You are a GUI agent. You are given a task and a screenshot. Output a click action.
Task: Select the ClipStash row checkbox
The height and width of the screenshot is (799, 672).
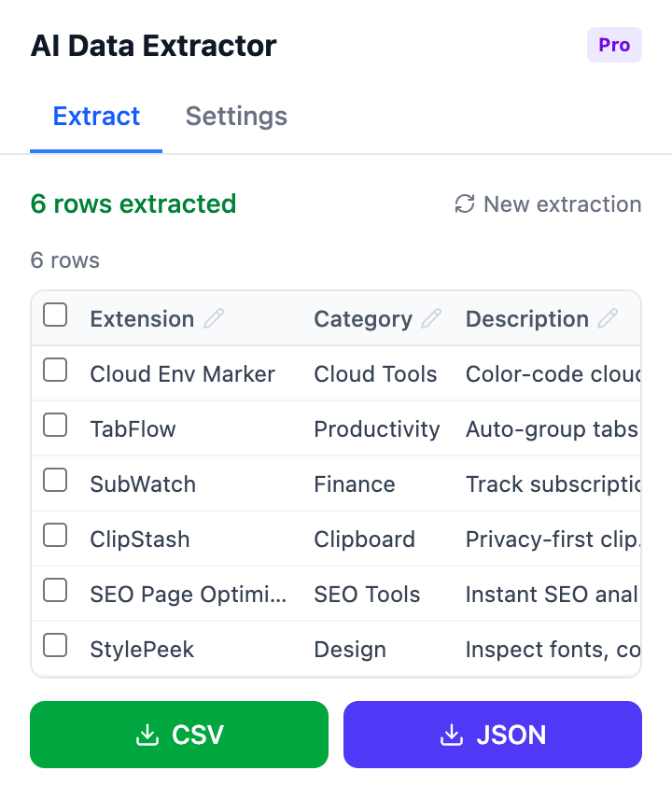55,536
